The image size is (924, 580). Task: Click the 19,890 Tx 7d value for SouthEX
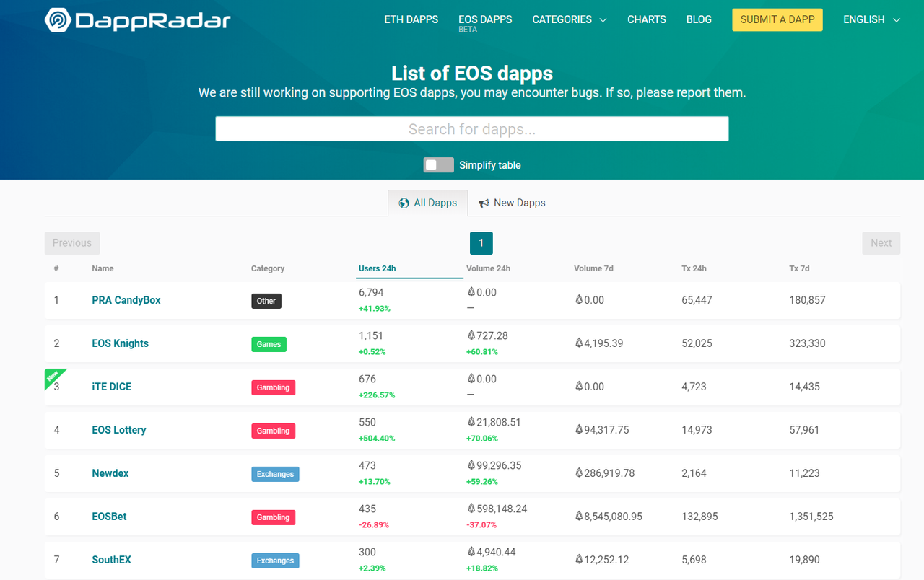coord(804,560)
